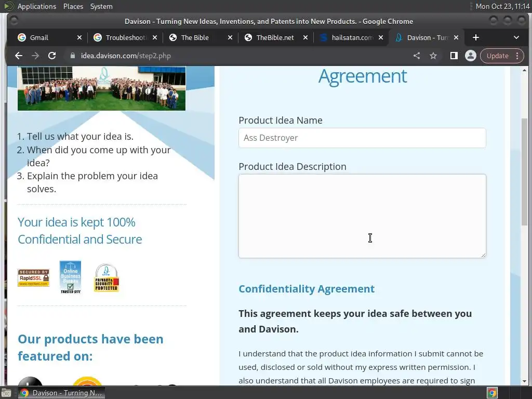Click the scrollbar up arrow

(525, 70)
